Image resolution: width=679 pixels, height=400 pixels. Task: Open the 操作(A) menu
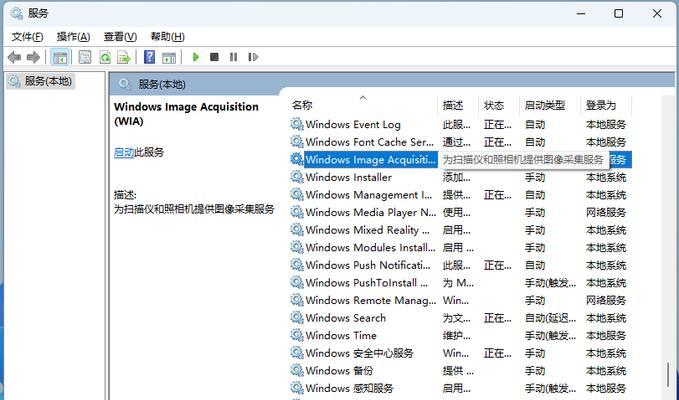point(73,37)
